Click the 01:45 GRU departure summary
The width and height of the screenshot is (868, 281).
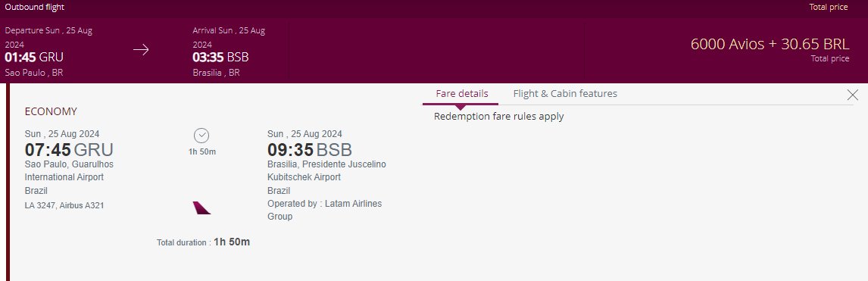[34, 57]
